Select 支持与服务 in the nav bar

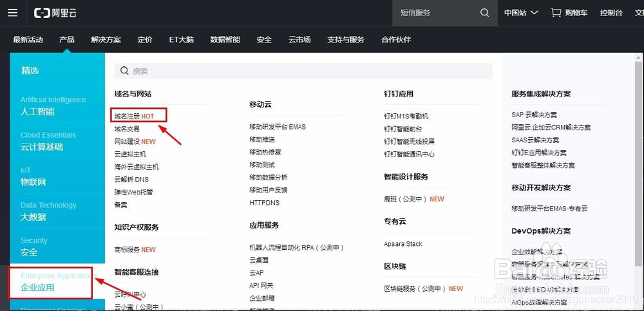[x=346, y=40]
